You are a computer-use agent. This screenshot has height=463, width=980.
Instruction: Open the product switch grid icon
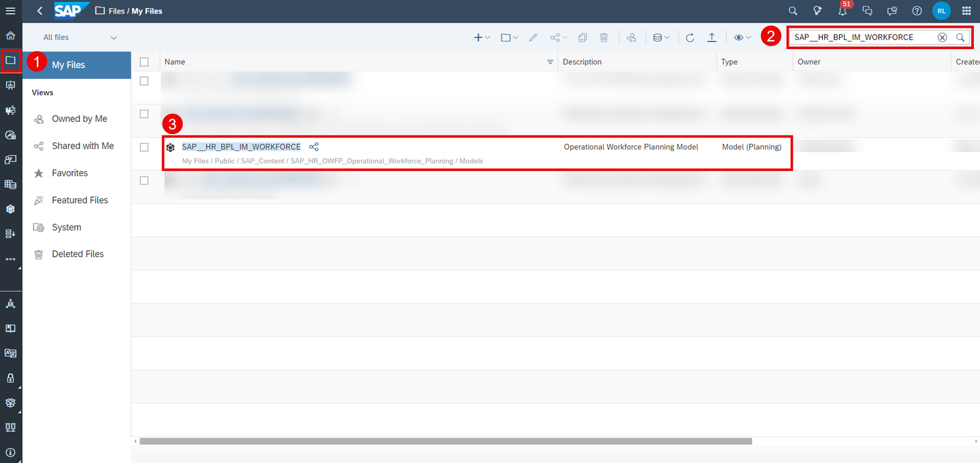coord(966,11)
